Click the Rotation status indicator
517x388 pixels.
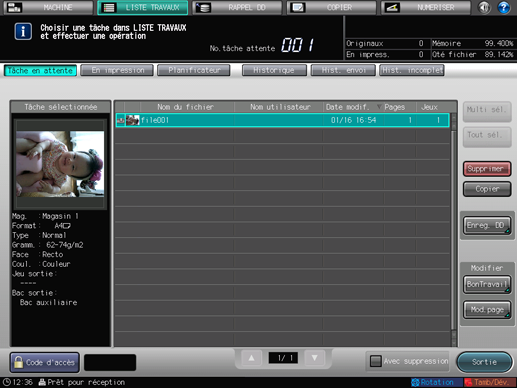click(437, 382)
